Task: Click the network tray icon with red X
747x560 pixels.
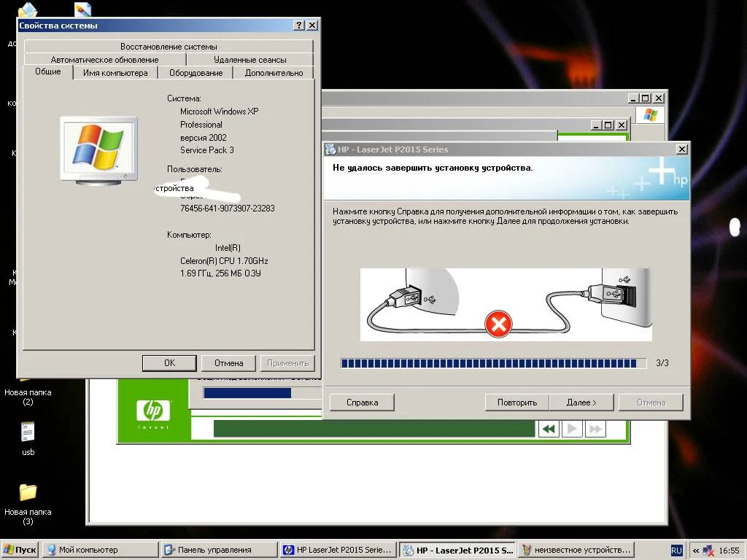Action: point(708,551)
